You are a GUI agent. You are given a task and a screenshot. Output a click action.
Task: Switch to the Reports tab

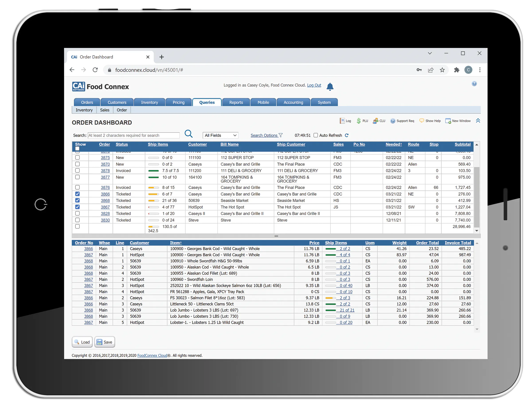click(236, 103)
